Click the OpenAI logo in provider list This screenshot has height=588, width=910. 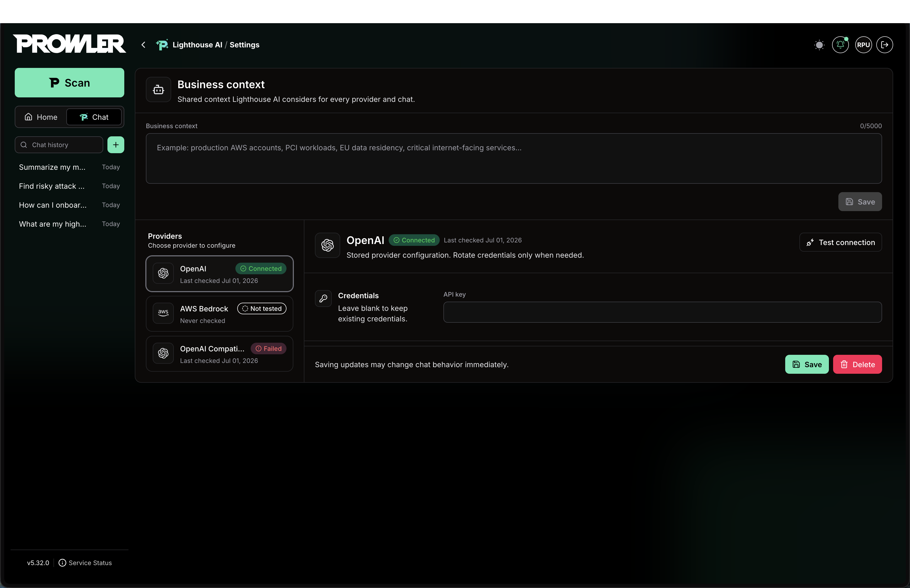coord(163,273)
